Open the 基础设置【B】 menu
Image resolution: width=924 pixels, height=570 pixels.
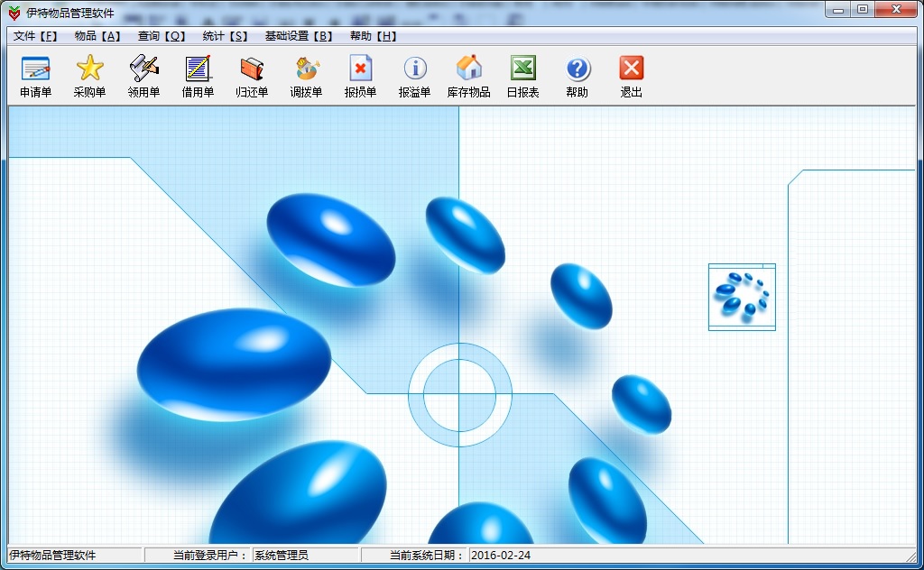(299, 36)
